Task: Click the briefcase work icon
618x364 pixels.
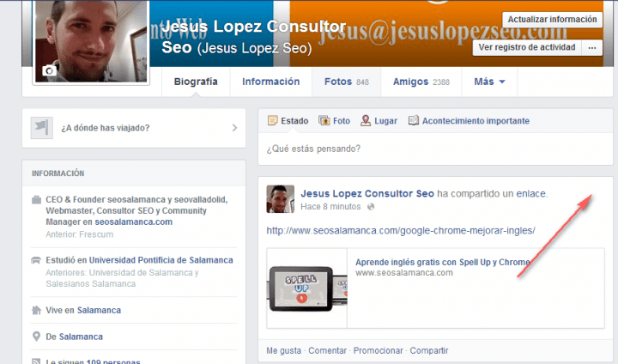Action: click(36, 199)
